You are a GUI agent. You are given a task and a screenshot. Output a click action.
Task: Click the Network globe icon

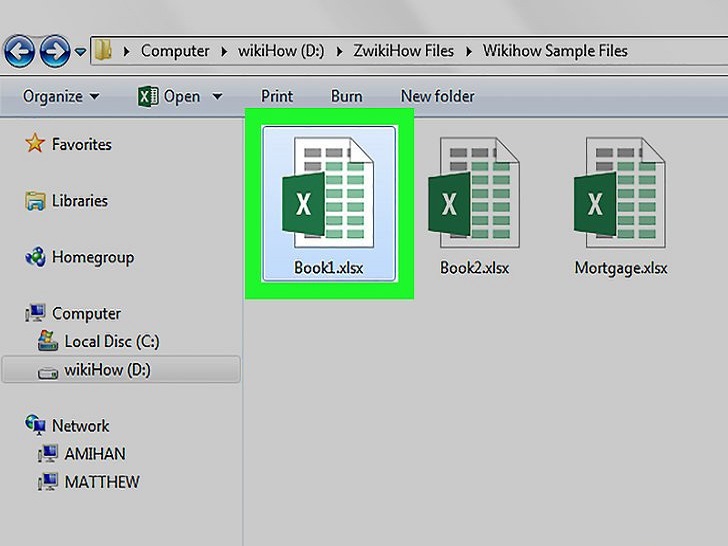point(35,425)
